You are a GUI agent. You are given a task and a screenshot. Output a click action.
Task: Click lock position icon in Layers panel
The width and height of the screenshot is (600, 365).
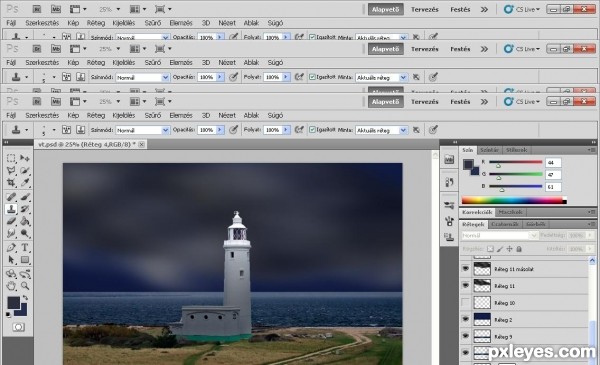tap(509, 249)
